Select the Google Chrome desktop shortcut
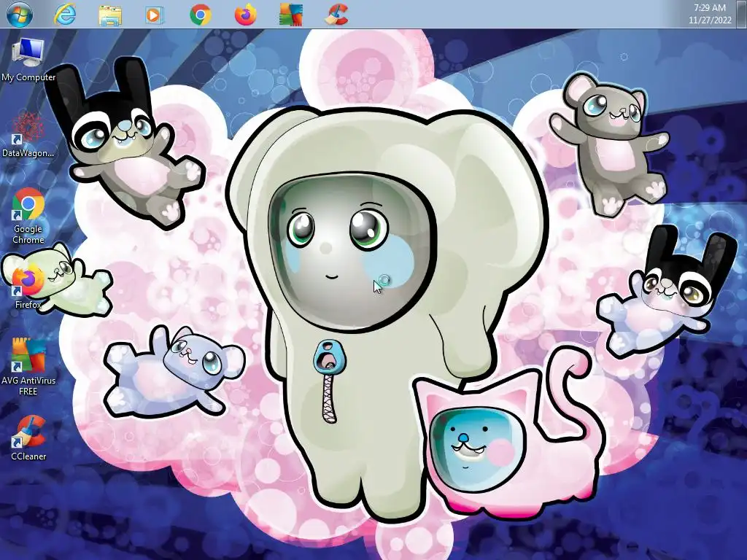The width and height of the screenshot is (747, 560). tap(28, 216)
